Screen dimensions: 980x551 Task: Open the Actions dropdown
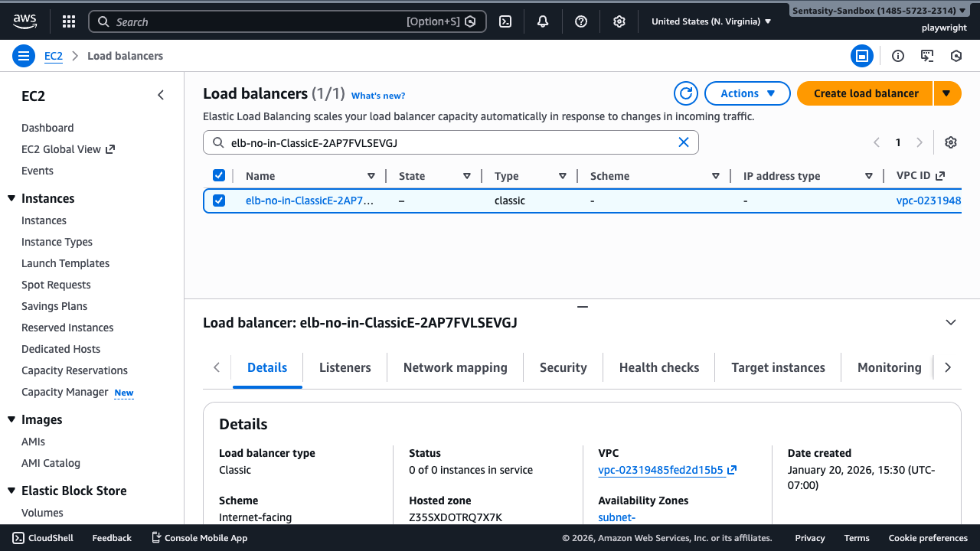pos(747,93)
